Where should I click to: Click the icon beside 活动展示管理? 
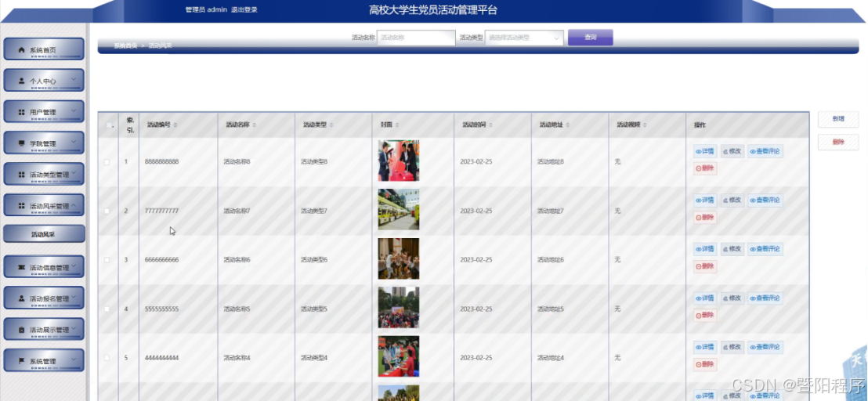tap(22, 330)
